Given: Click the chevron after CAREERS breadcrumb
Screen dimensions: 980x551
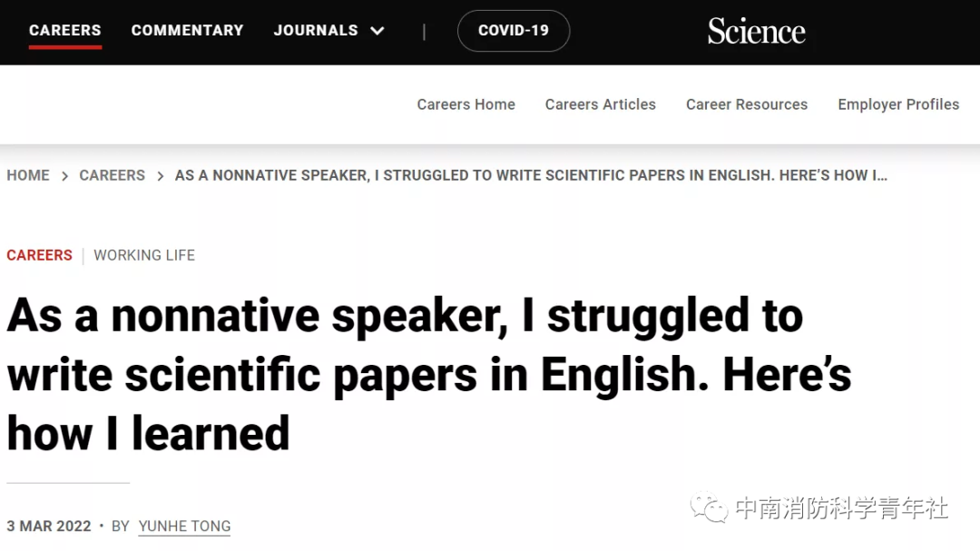Looking at the screenshot, I should point(160,176).
